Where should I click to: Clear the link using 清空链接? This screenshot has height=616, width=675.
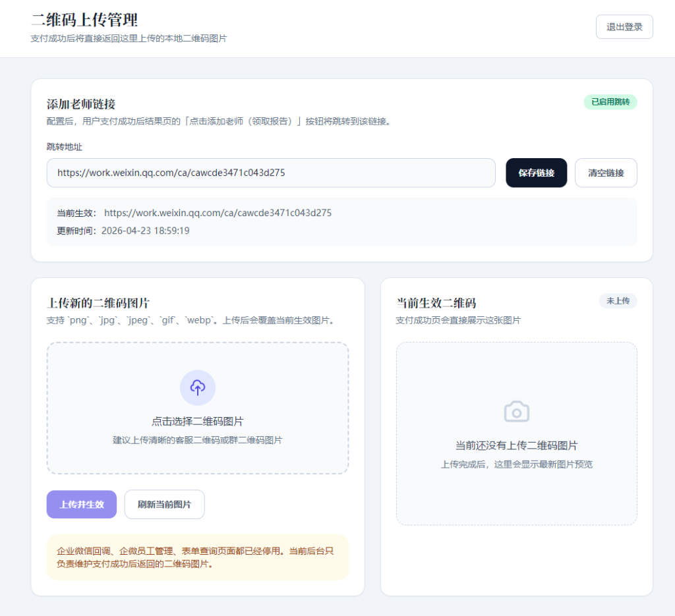[x=605, y=173]
